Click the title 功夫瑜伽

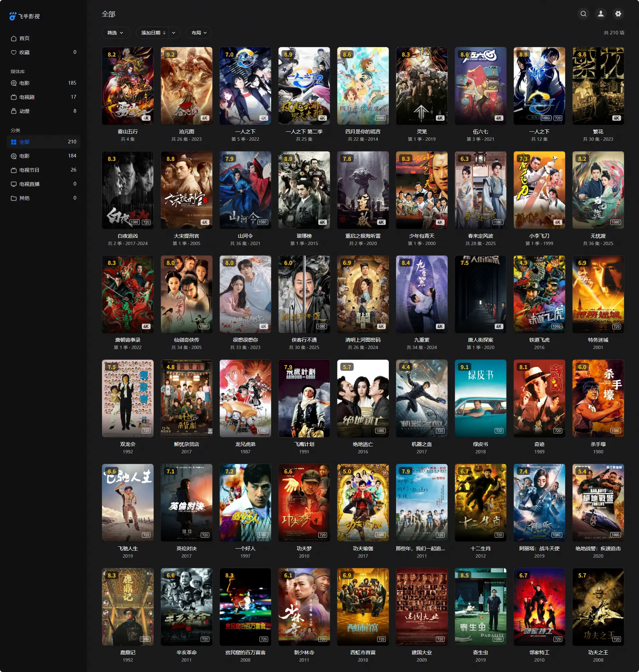click(x=363, y=548)
